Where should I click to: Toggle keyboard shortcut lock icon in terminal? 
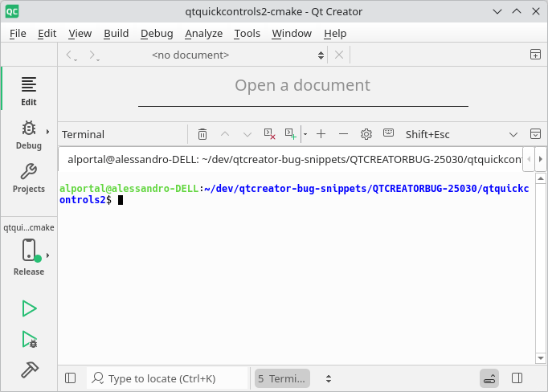[x=388, y=133]
